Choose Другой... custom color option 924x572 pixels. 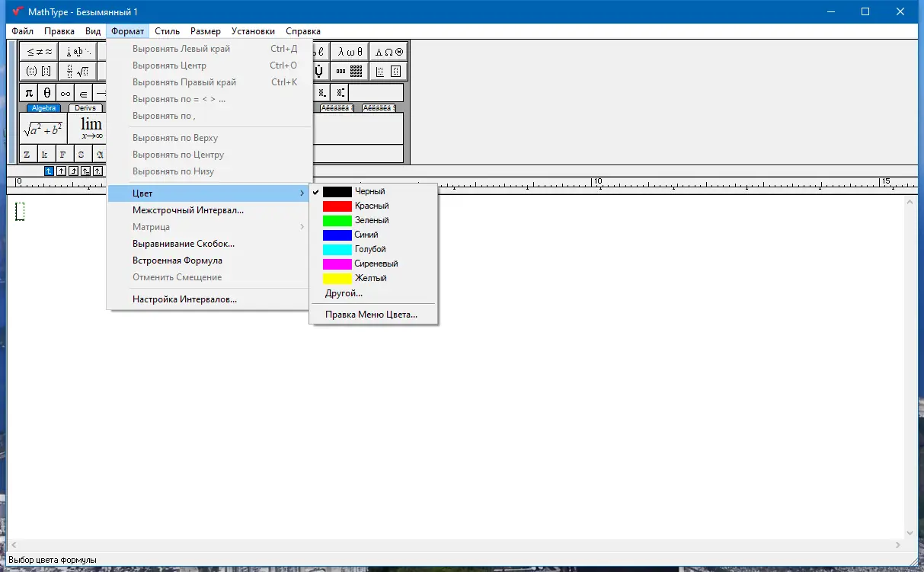(344, 293)
